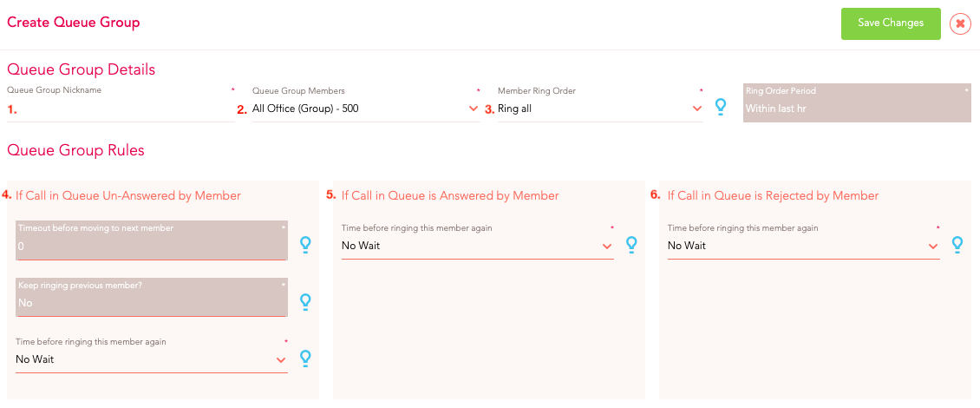This screenshot has height=408, width=980.
Task: Open the Queue Group Members dropdown
Action: (366, 109)
